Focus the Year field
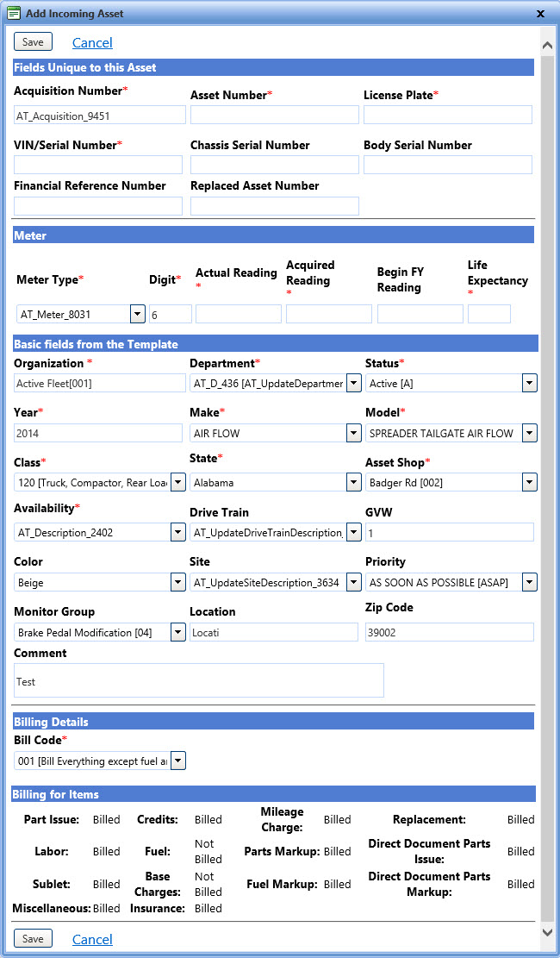This screenshot has width=560, height=958. coord(97,433)
